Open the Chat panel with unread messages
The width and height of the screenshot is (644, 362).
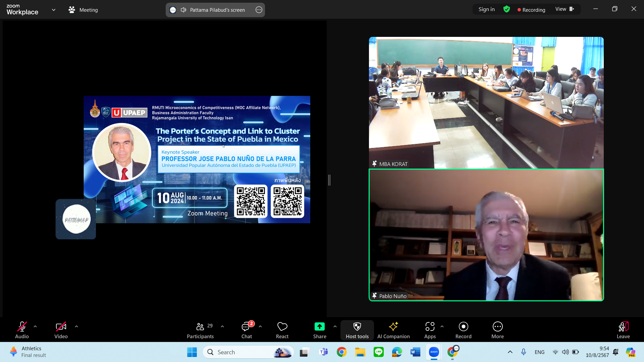(247, 330)
